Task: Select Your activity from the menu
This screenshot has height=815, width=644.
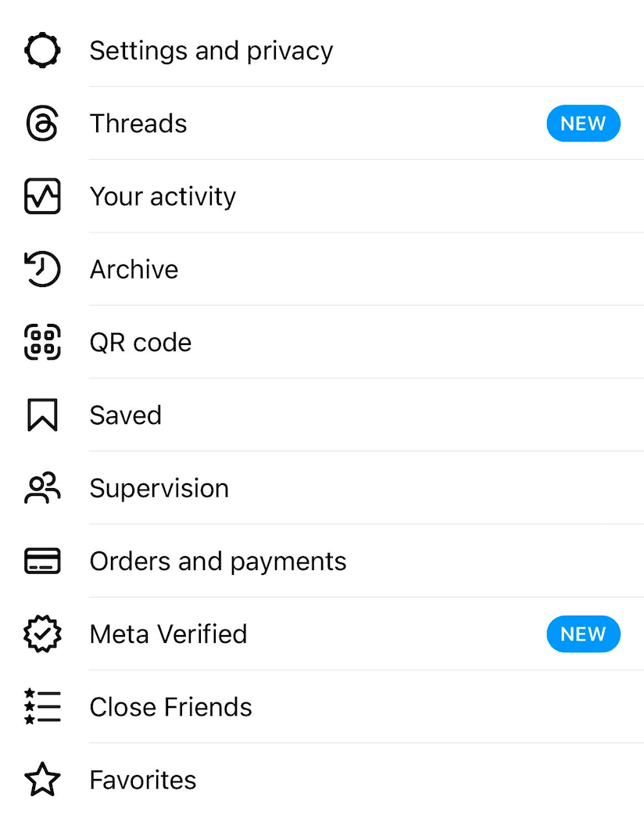Action: 163,196
